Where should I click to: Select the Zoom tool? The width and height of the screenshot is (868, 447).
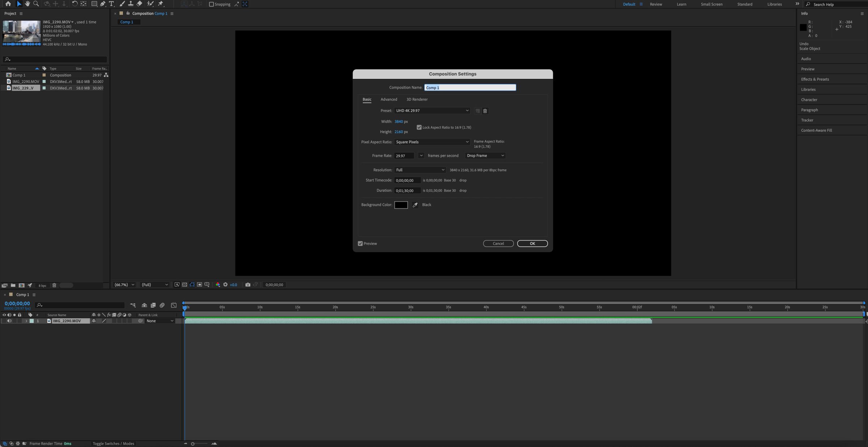pyautogui.click(x=36, y=4)
